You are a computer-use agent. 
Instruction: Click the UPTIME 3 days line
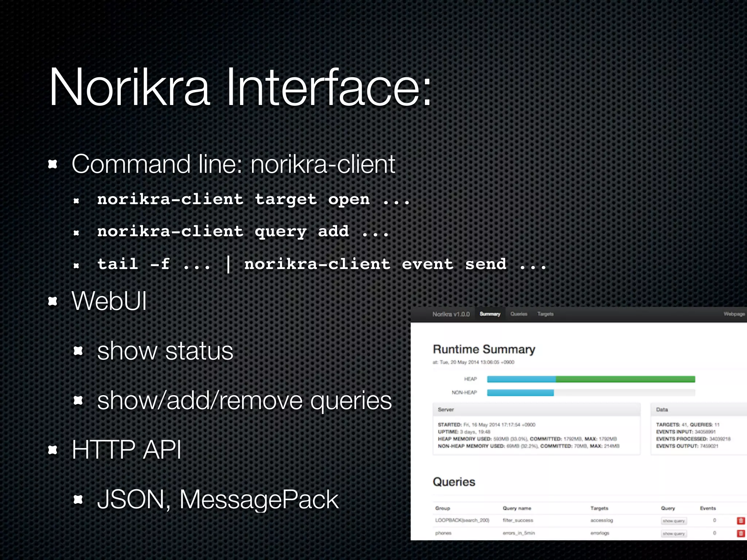464,432
